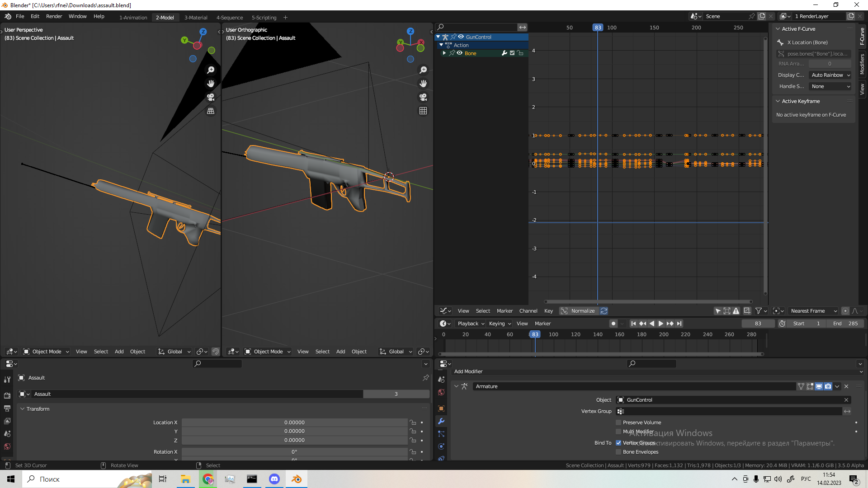868x488 pixels.
Task: Click Bone channel modifier wrench icon
Action: [505, 53]
